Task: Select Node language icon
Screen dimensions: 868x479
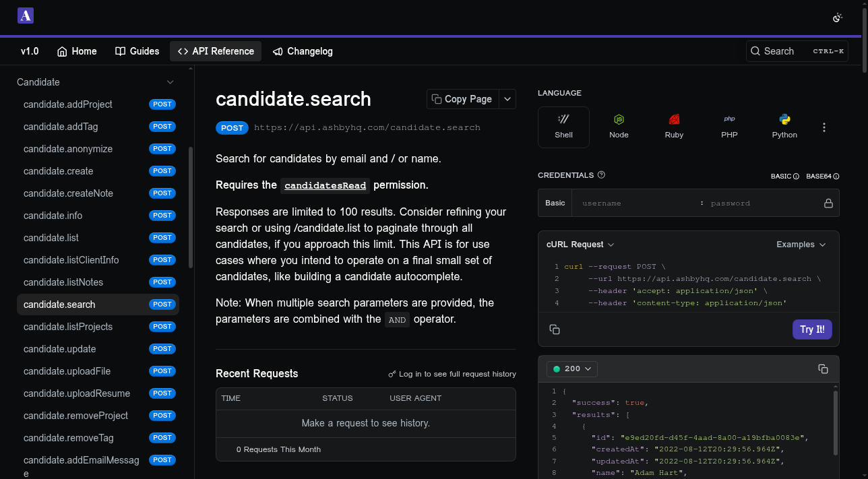Action: 619,119
